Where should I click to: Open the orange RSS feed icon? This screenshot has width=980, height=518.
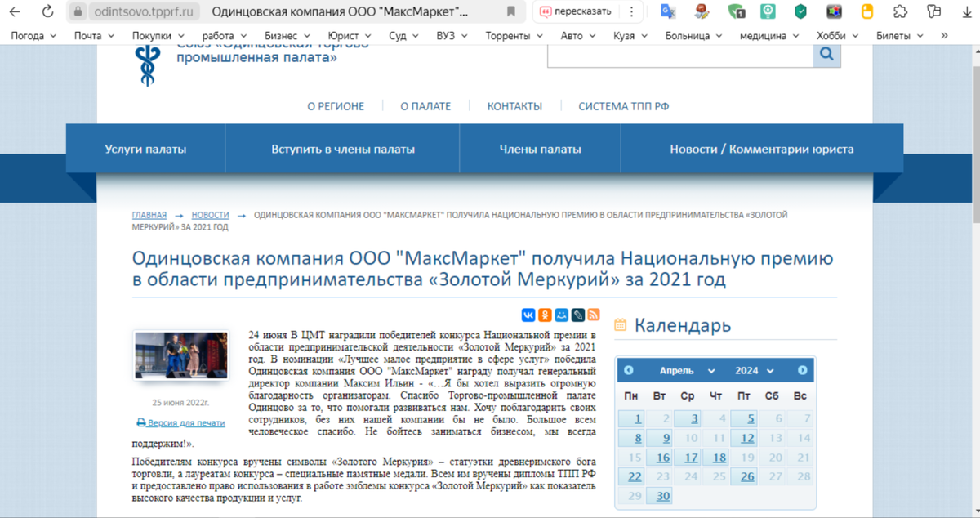click(594, 315)
